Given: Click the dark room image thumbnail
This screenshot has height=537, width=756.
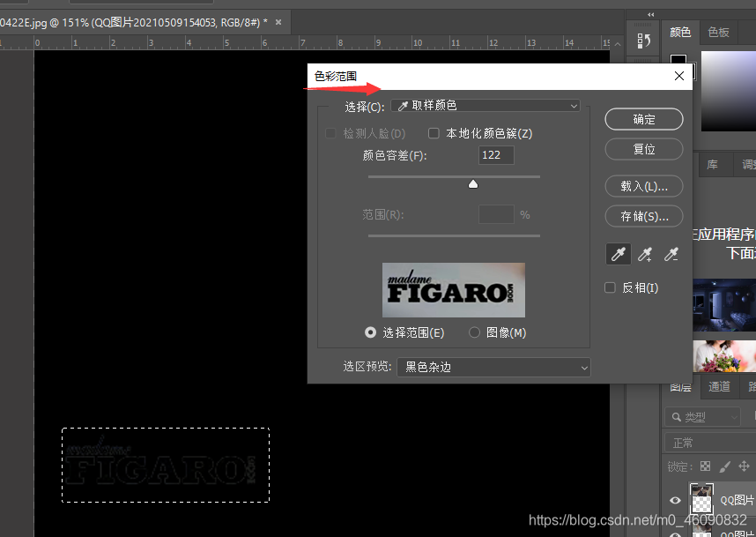Looking at the screenshot, I should (724, 304).
